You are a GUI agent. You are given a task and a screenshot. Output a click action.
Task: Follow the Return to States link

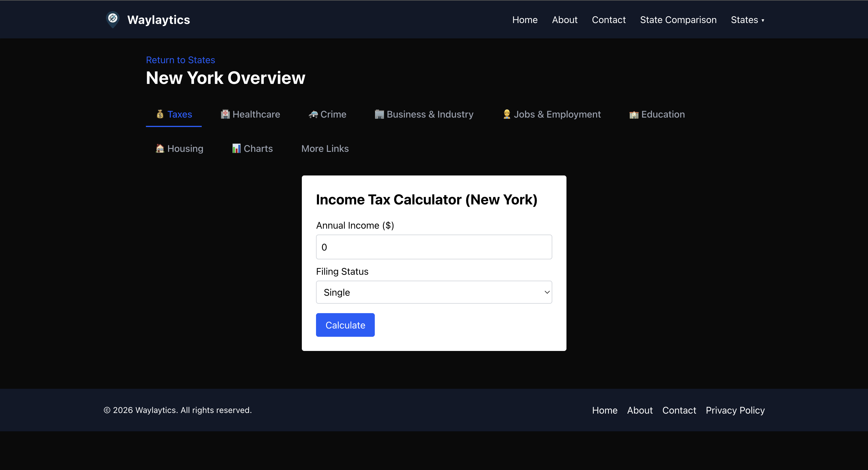(180, 60)
